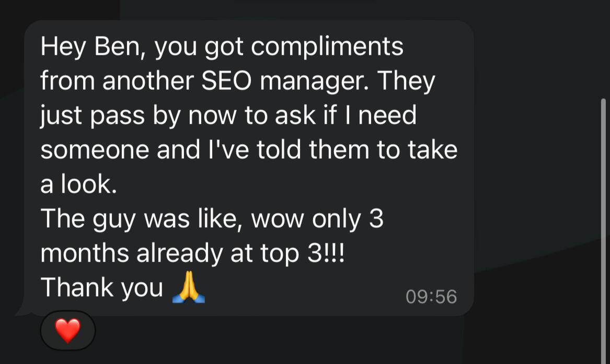The image size is (610, 364).
Task: Click the 09:56 message timestamp
Action: pyautogui.click(x=431, y=297)
